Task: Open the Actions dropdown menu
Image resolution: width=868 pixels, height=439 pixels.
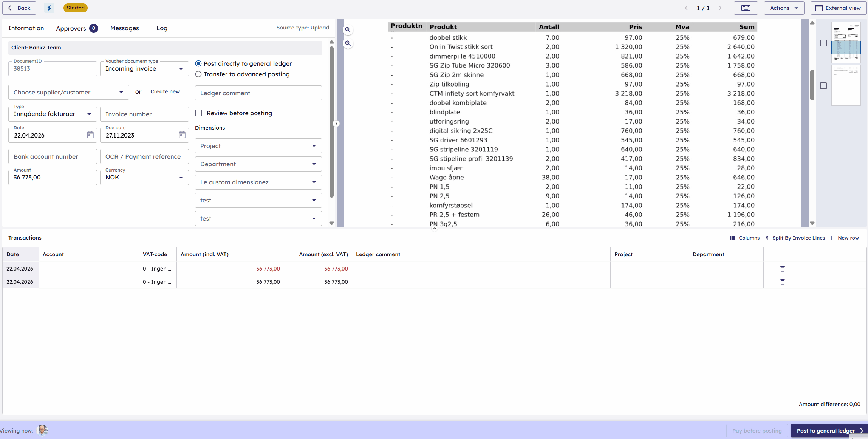Action: 784,8
